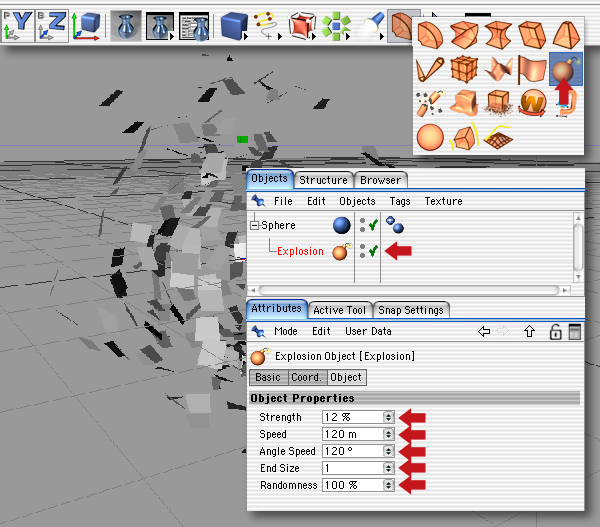Click the Object Manager scroll down arrow

tap(578, 277)
